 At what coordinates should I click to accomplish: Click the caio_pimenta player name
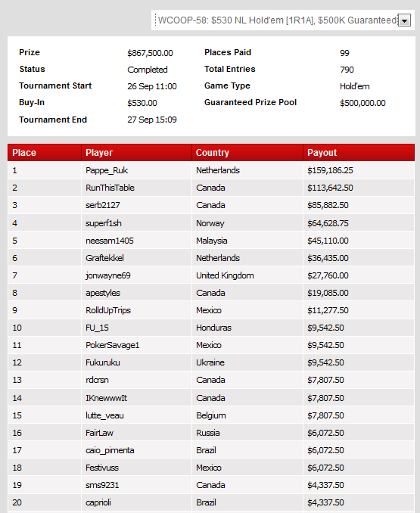(110, 450)
